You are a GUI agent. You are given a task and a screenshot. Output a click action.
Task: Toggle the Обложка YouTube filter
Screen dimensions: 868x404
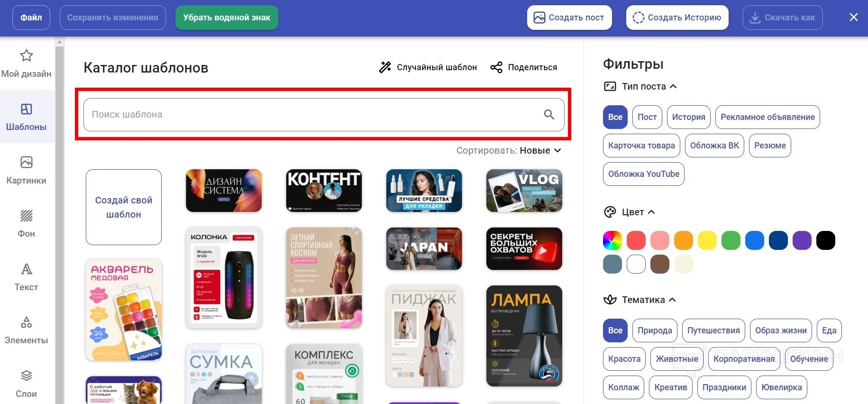[x=644, y=174]
